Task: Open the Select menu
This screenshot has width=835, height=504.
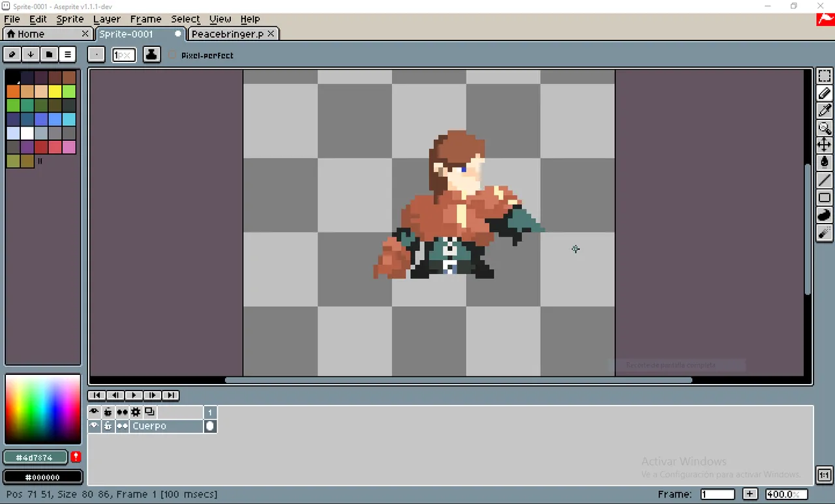Action: pos(185,19)
